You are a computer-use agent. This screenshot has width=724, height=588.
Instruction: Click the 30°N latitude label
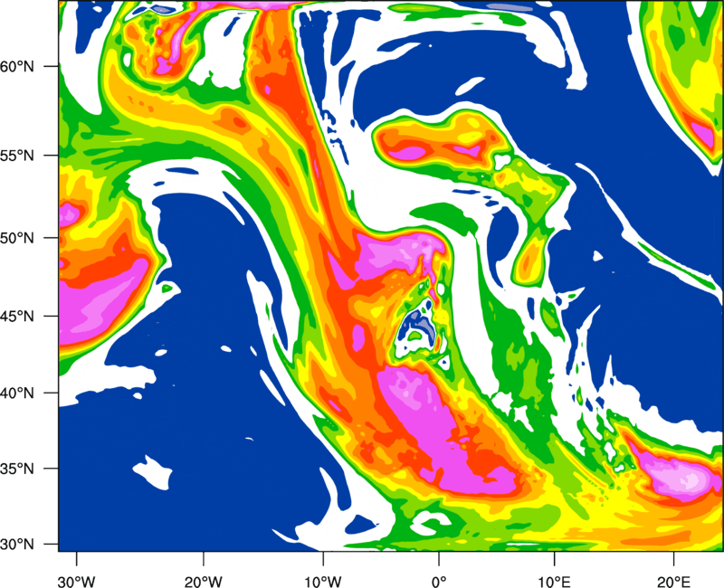pos(17,545)
